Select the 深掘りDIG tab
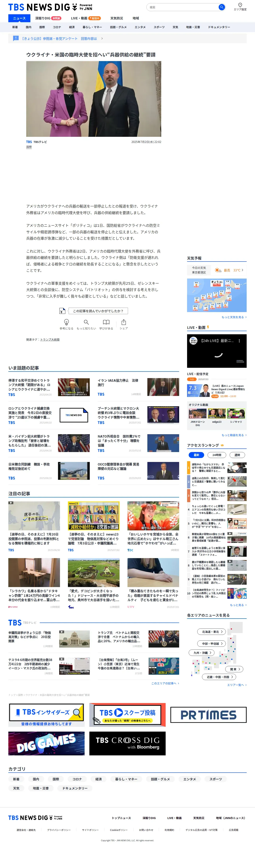The width and height of the screenshot is (255, 868). click(48, 18)
